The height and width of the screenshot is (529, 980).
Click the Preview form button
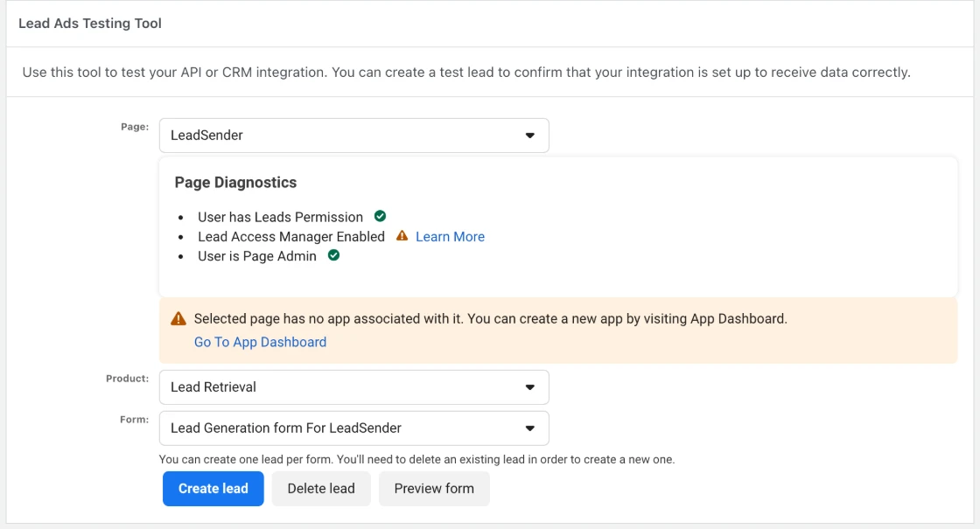click(434, 489)
